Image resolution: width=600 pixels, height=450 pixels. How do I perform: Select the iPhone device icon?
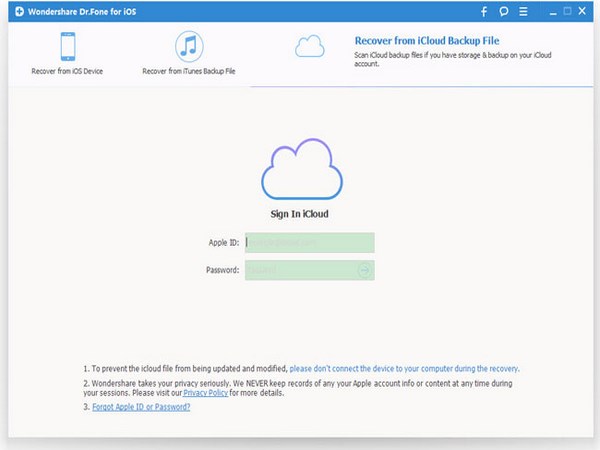point(68,46)
